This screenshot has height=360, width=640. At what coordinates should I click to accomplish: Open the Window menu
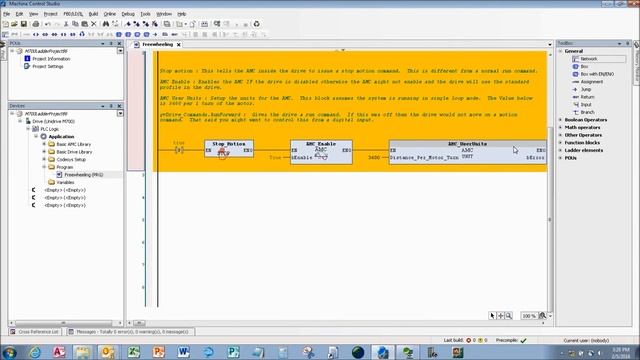coord(164,14)
